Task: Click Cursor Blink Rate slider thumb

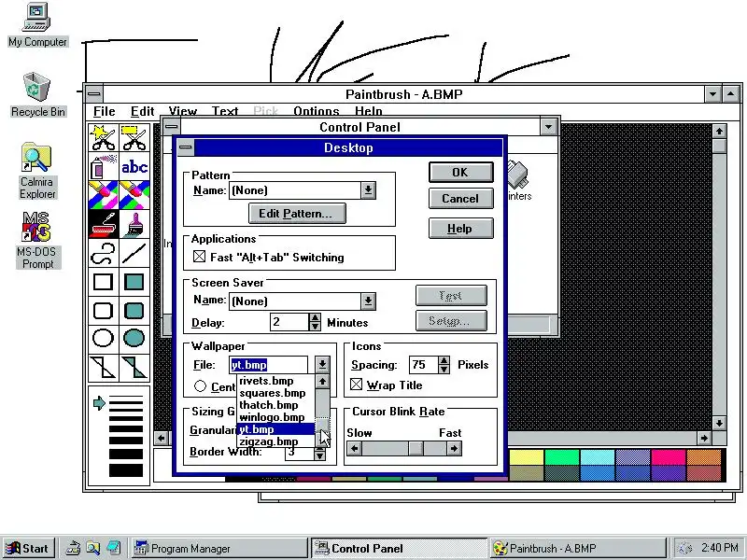Action: point(416,449)
